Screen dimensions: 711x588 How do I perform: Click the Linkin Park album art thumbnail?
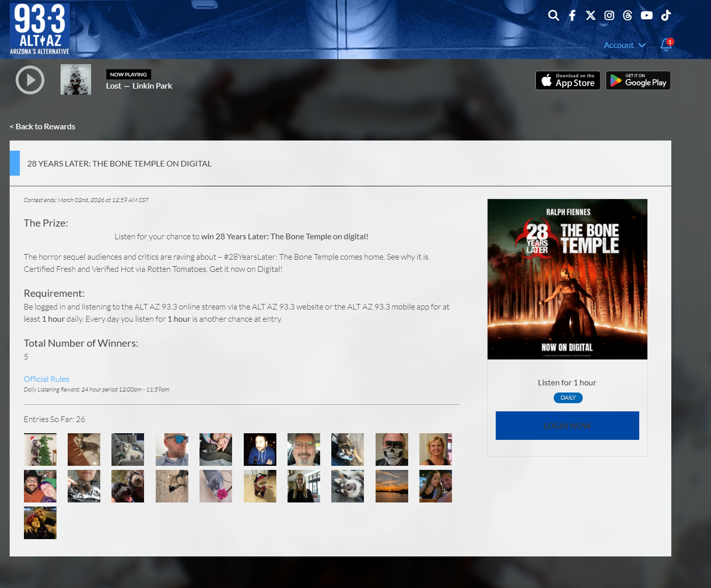pyautogui.click(x=76, y=79)
